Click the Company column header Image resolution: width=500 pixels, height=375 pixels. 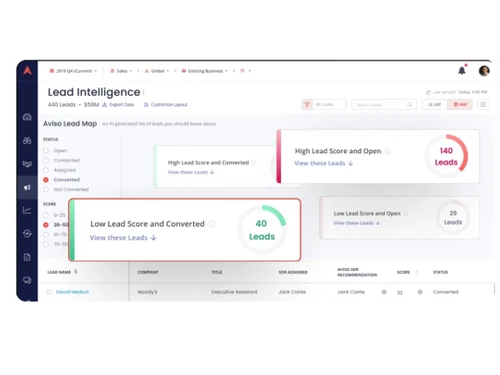[148, 272]
